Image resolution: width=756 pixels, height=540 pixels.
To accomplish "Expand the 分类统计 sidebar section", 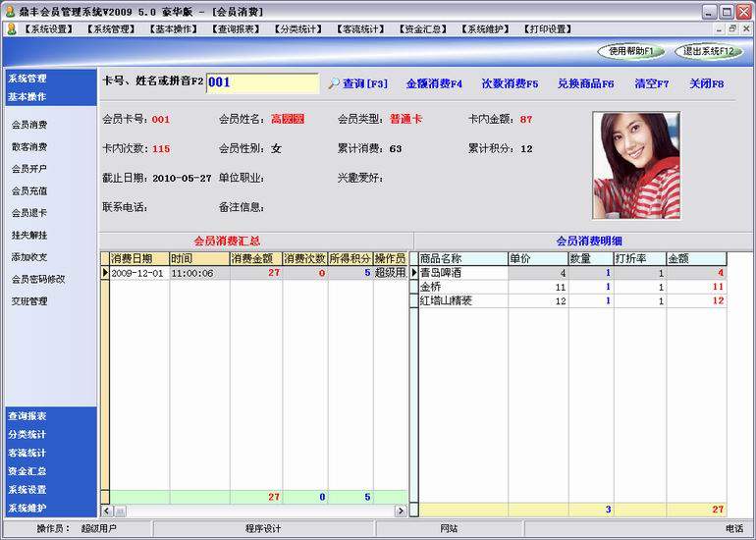I will [27, 434].
